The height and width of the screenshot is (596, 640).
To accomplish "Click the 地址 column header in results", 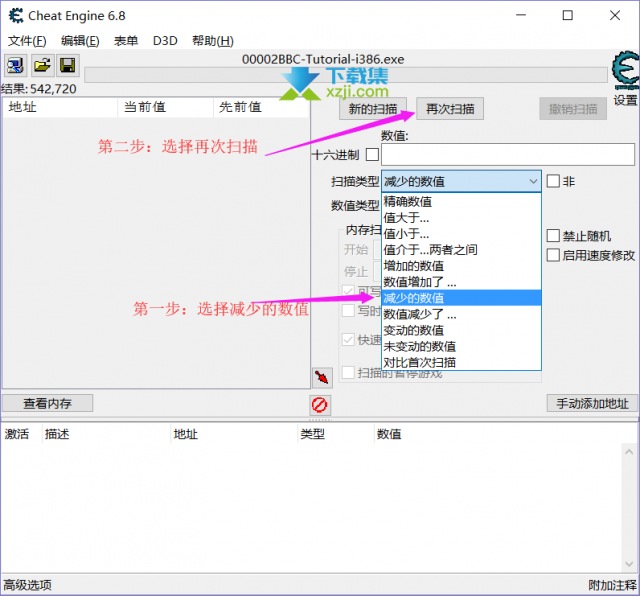I will point(60,107).
